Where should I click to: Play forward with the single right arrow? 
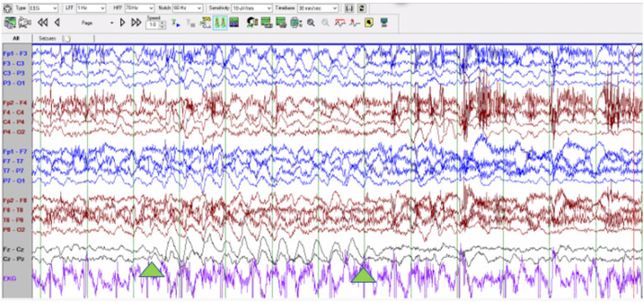click(x=122, y=23)
